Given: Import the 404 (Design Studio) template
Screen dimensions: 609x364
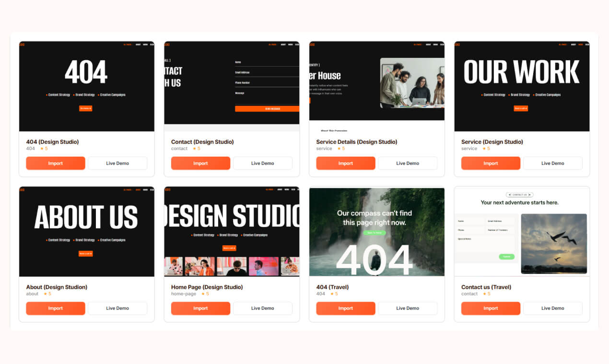Looking at the screenshot, I should 56,163.
